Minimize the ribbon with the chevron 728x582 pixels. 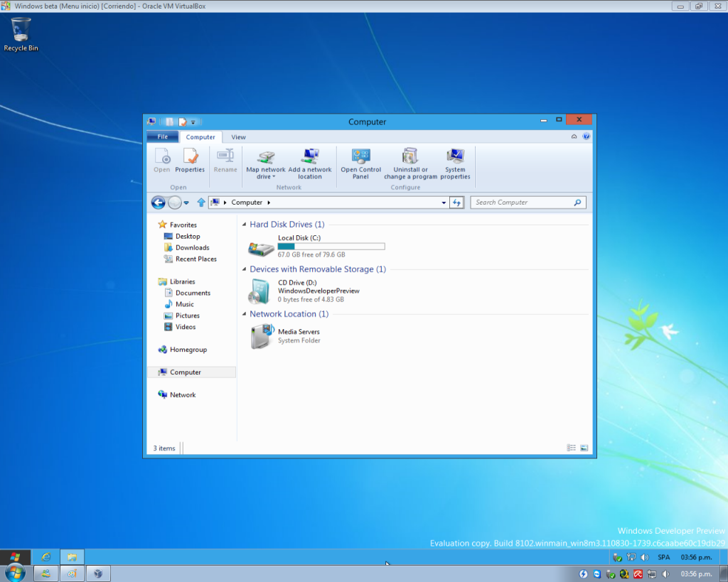point(574,136)
